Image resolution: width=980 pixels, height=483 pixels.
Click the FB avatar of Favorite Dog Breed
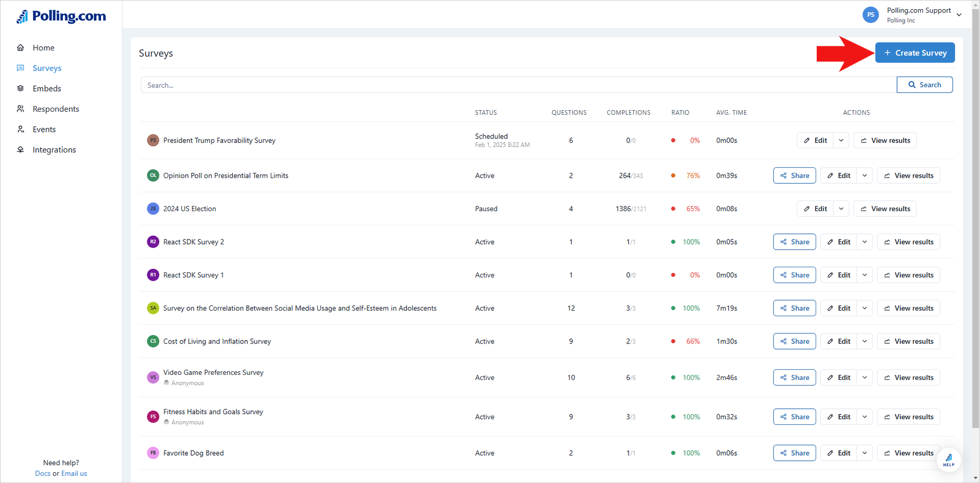point(153,453)
